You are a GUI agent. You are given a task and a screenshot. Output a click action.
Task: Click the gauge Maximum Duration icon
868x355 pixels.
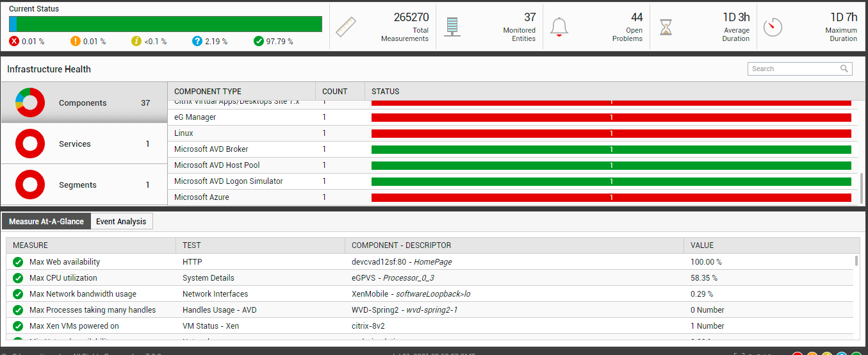[773, 26]
